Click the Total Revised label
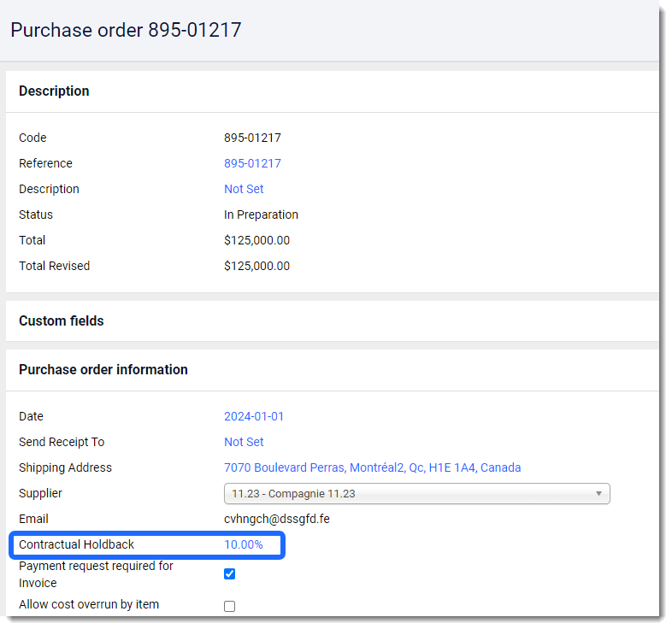Screen dimensions: 672x629 [54, 266]
